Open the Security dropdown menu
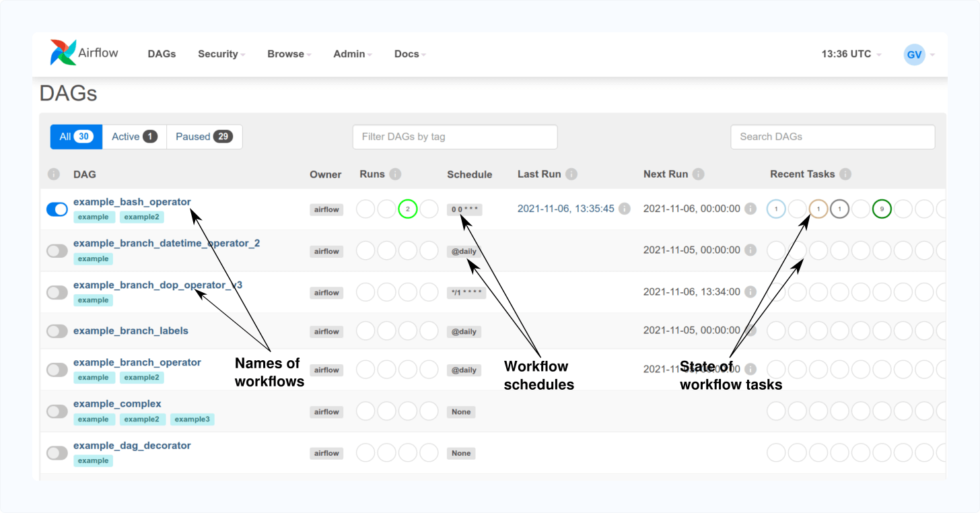980x513 pixels. coord(221,54)
